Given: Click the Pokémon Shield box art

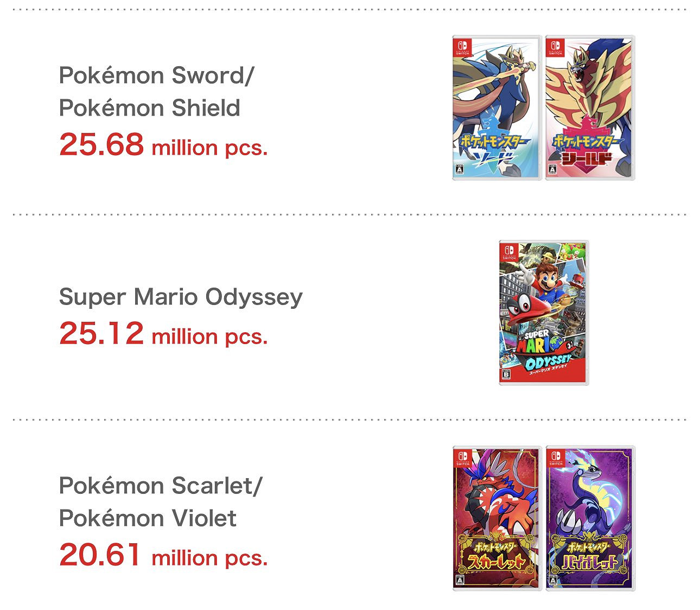Looking at the screenshot, I should coord(590,107).
